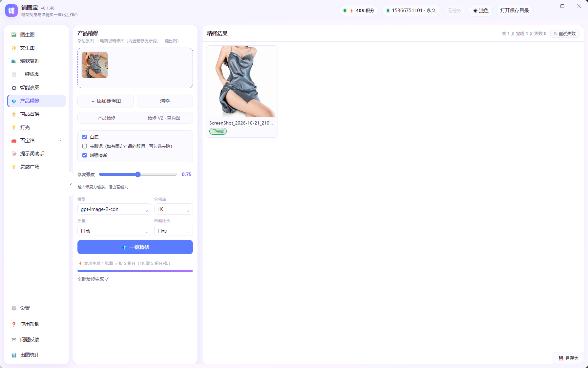Click the 另存为 save button
The width and height of the screenshot is (588, 368).
coord(569,358)
